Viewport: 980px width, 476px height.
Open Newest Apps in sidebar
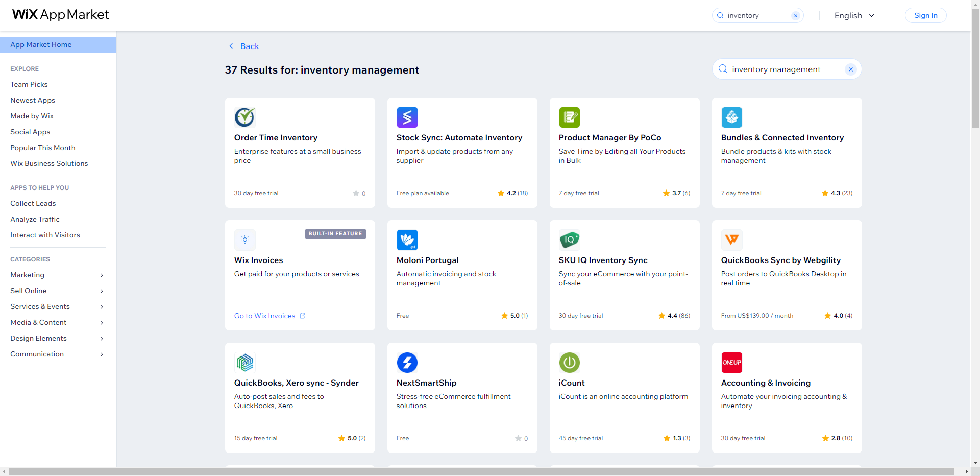pos(33,100)
